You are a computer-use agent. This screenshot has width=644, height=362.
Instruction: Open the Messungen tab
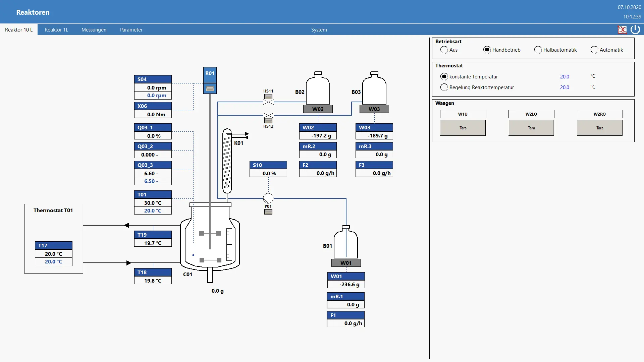pos(94,30)
